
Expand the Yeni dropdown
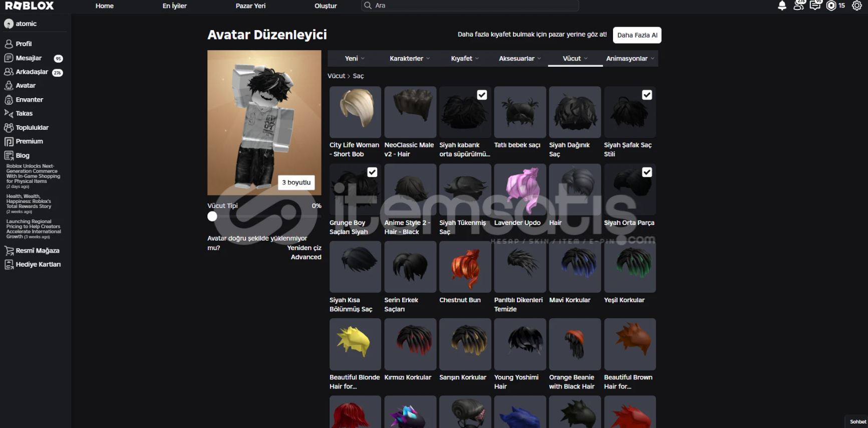(355, 59)
